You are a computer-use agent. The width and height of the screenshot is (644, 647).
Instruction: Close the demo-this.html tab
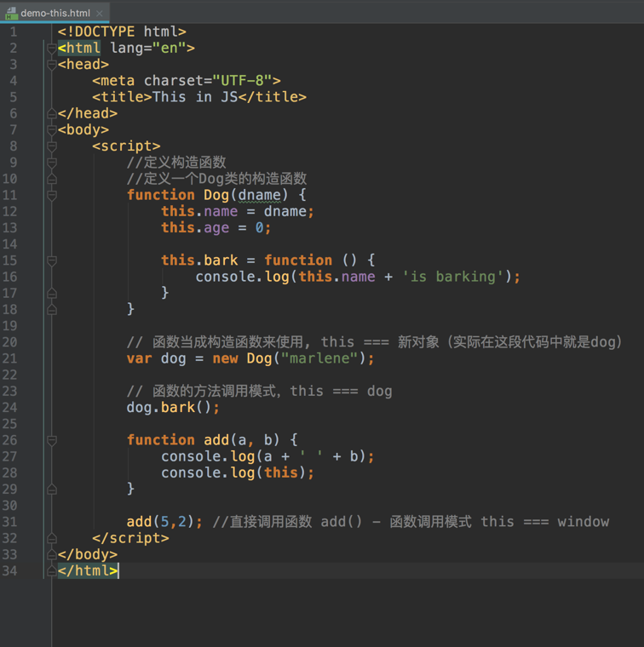click(99, 14)
